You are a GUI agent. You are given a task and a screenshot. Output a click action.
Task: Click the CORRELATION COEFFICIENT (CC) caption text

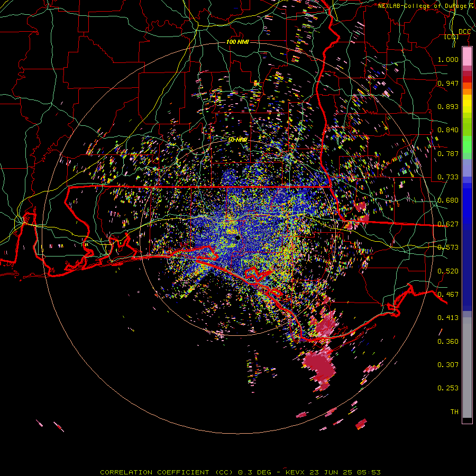pyautogui.click(x=167, y=472)
